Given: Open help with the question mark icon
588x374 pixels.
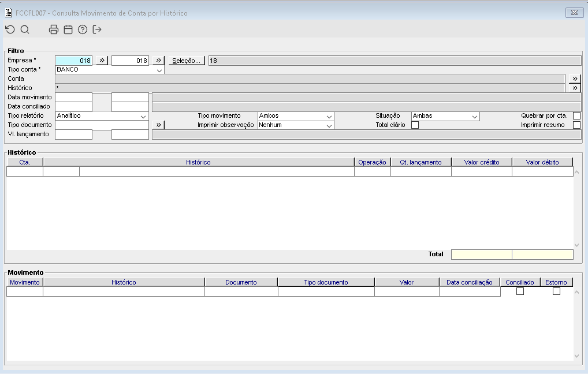Looking at the screenshot, I should coord(83,29).
